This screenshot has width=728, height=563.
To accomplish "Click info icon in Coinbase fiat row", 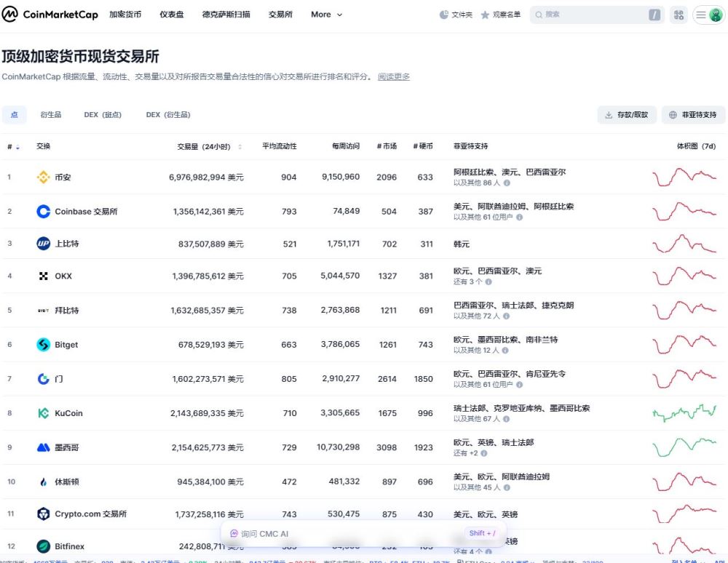I will (x=520, y=217).
